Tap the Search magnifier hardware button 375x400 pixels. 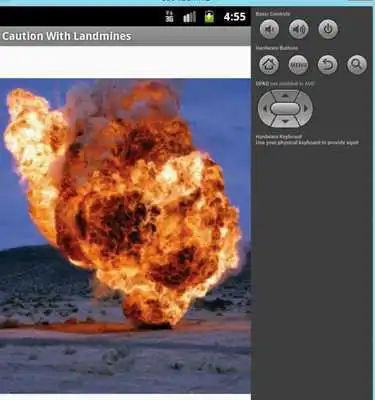pos(357,64)
